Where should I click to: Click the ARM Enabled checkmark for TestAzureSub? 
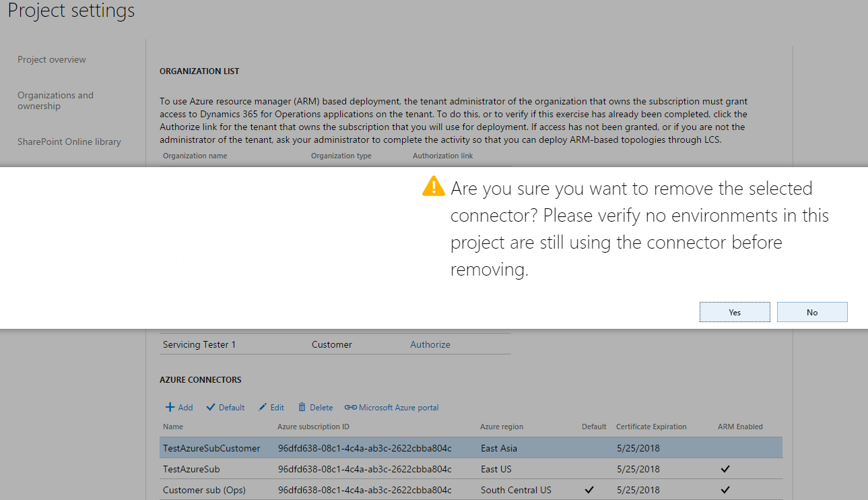click(x=725, y=469)
